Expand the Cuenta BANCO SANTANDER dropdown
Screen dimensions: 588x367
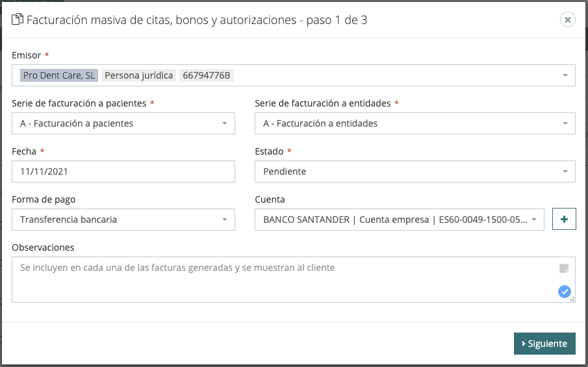click(x=399, y=220)
